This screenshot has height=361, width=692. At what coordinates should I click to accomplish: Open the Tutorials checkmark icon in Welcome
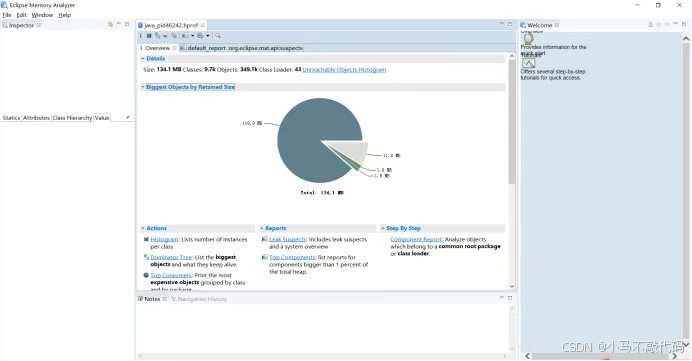click(x=528, y=63)
